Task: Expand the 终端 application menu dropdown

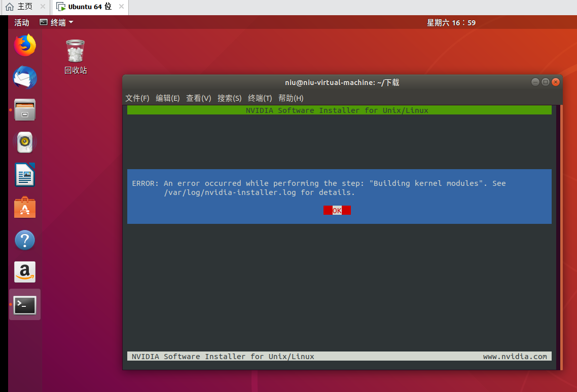Action: click(57, 22)
